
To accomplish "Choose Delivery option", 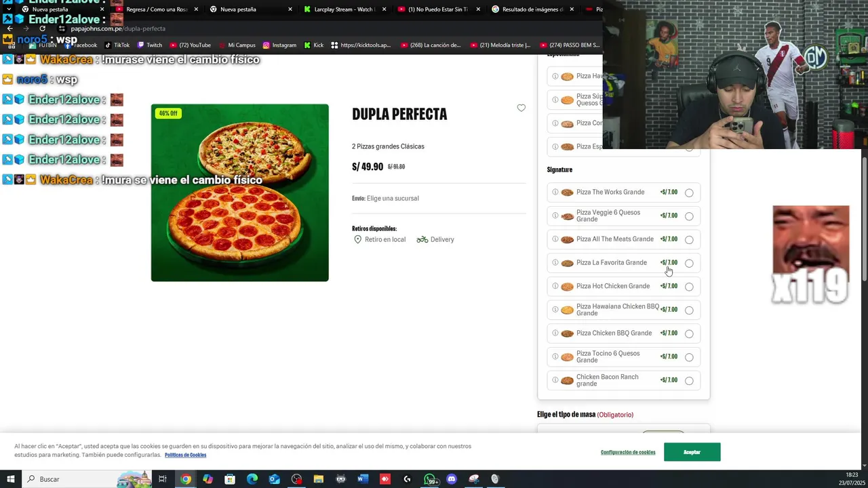I will pyautogui.click(x=435, y=239).
